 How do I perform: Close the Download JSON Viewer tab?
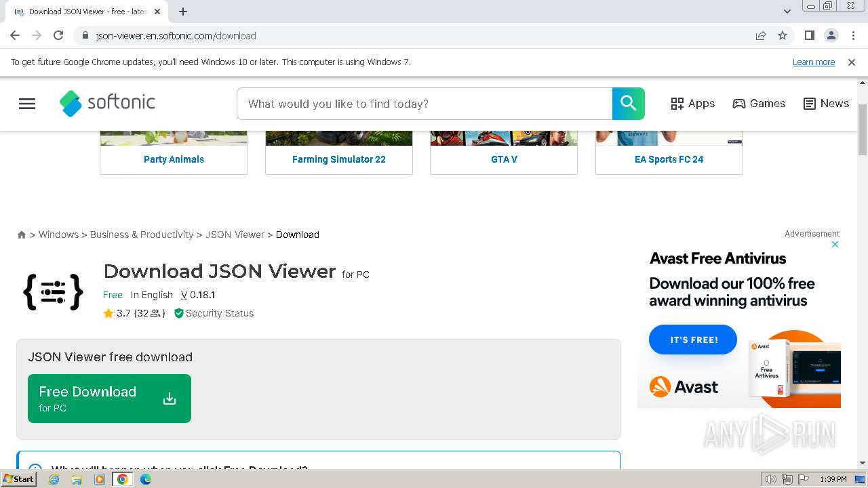coord(157,12)
